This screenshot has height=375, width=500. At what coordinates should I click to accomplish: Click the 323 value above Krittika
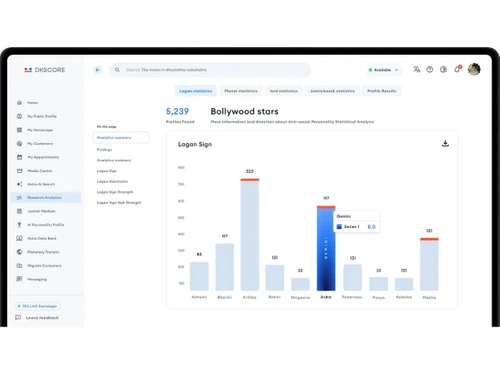[250, 171]
